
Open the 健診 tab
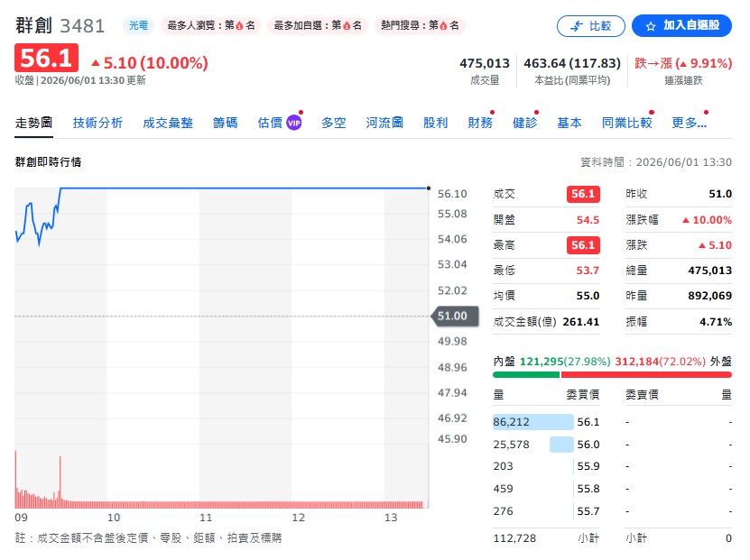coord(524,124)
